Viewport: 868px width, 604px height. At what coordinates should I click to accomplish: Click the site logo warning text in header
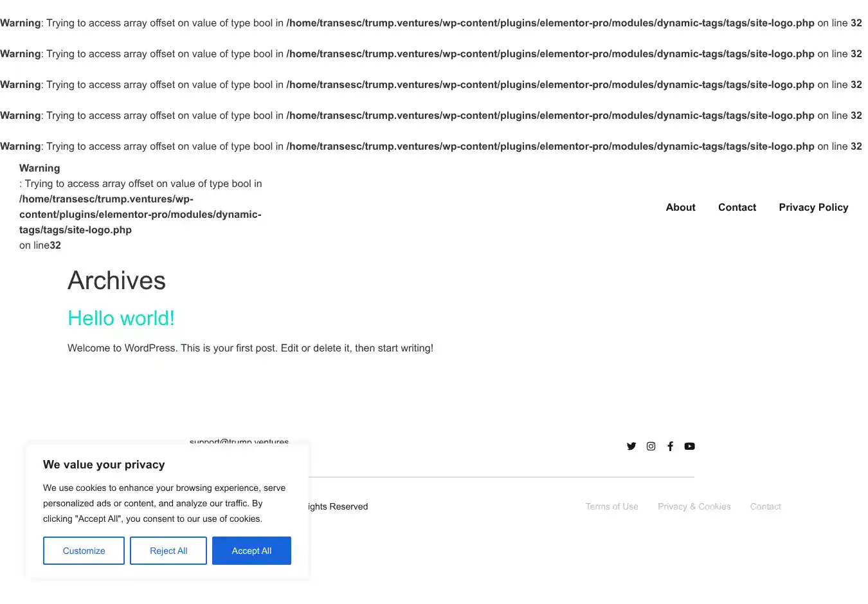(x=140, y=207)
